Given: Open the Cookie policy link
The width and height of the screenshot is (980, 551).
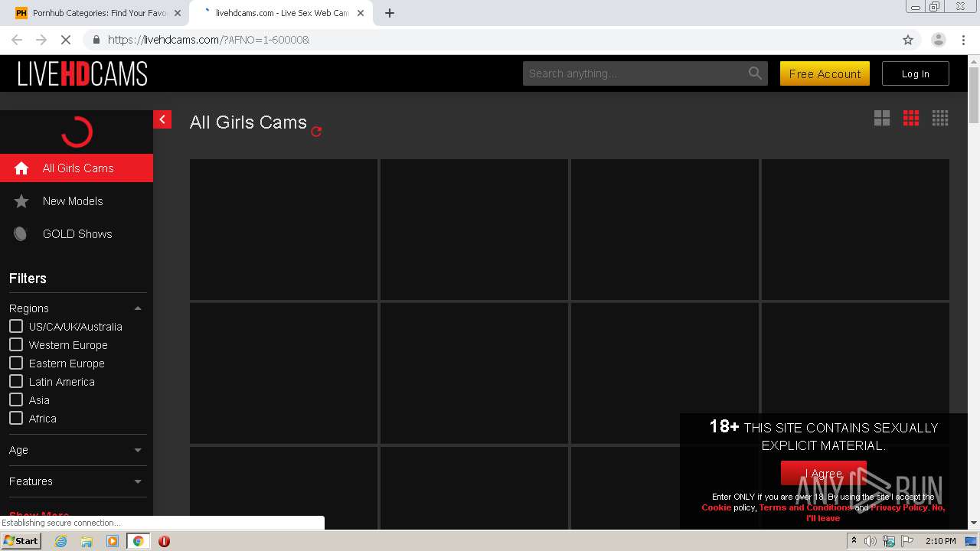Looking at the screenshot, I should tap(716, 507).
